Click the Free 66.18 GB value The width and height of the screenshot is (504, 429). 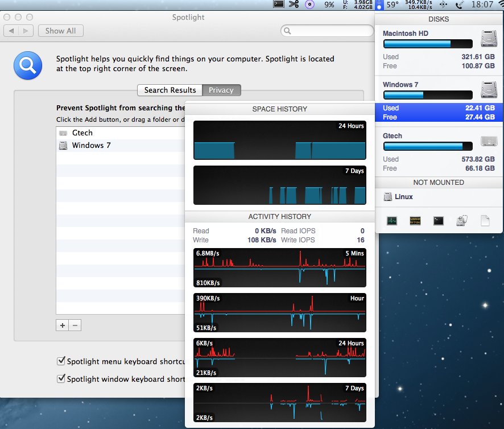pyautogui.click(x=480, y=168)
